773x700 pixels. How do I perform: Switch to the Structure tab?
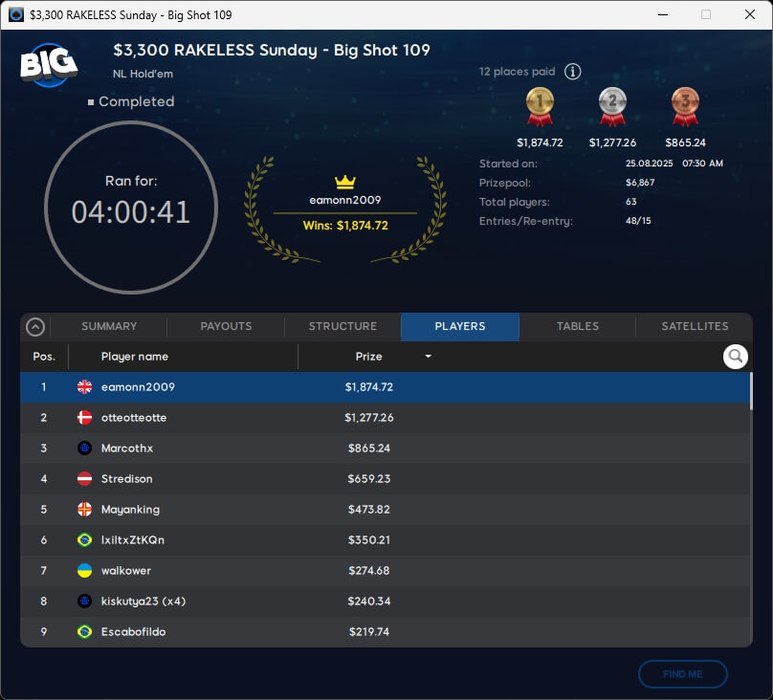(x=342, y=327)
